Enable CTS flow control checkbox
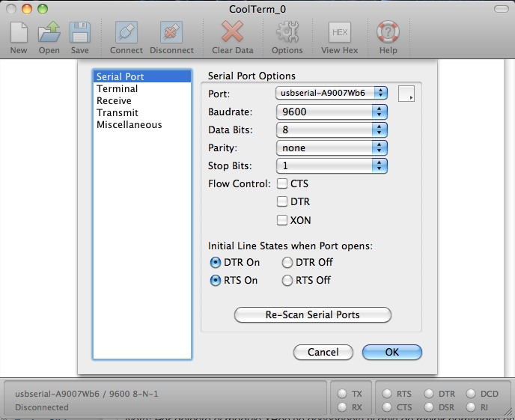This screenshot has height=420, width=515. pyautogui.click(x=282, y=183)
